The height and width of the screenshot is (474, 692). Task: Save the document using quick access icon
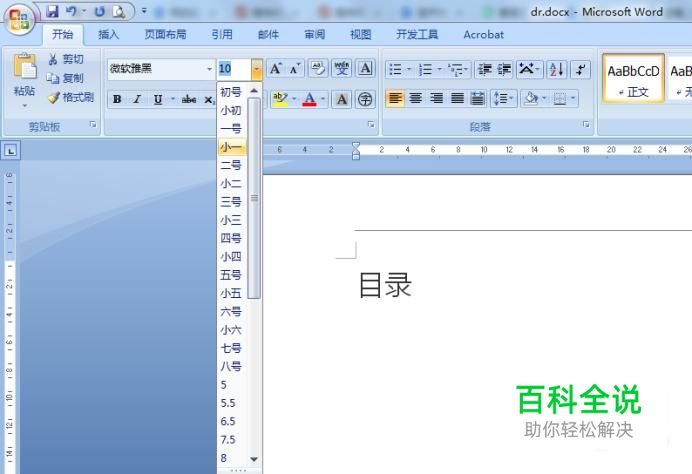coord(52,11)
